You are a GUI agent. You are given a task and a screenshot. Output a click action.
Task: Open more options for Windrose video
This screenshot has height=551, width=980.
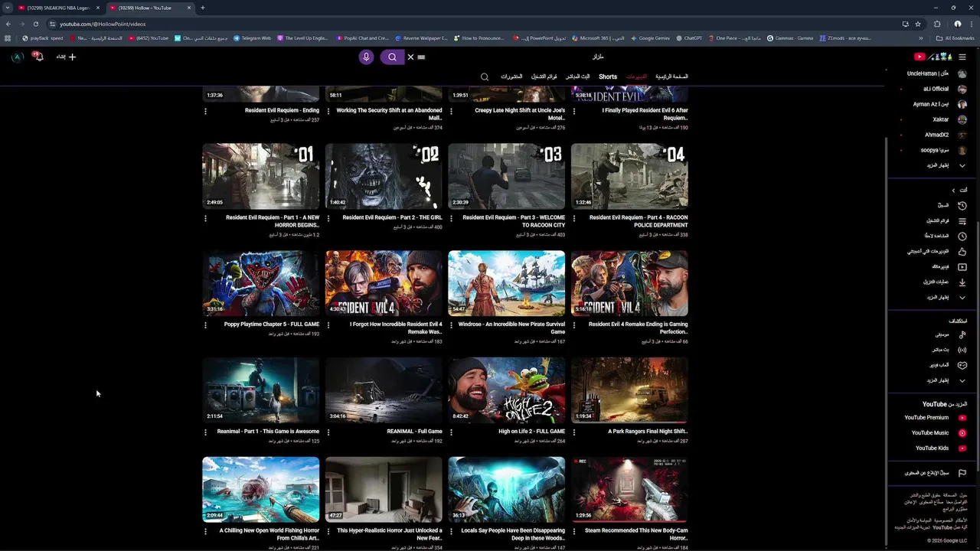click(x=451, y=325)
